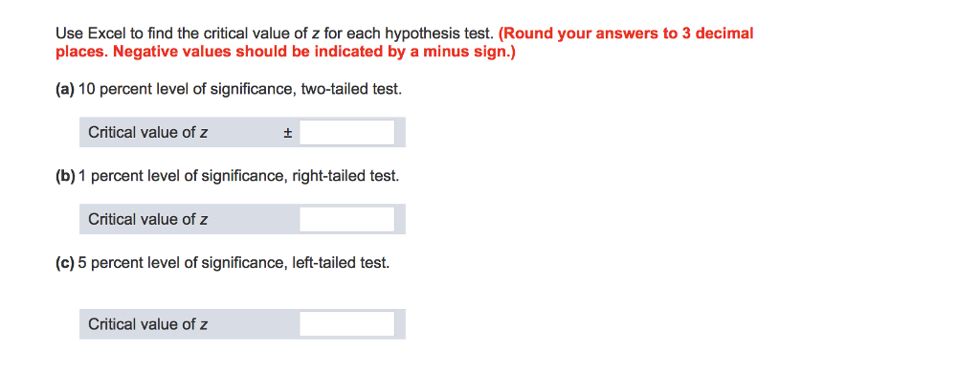The image size is (980, 373).
Task: Click the right-tailed test answer input box
Action: pos(346,219)
